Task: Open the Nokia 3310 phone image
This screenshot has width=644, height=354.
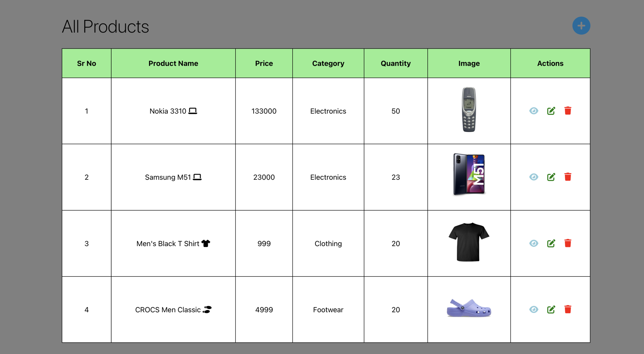Action: (469, 110)
